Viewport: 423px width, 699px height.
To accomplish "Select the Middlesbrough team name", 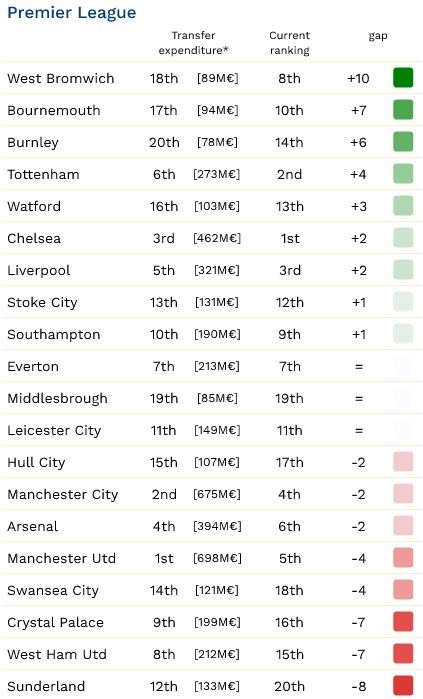I will click(x=57, y=399).
